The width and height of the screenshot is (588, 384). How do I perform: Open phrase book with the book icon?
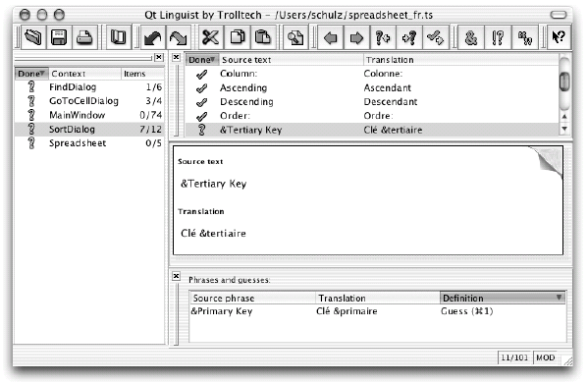(x=119, y=37)
